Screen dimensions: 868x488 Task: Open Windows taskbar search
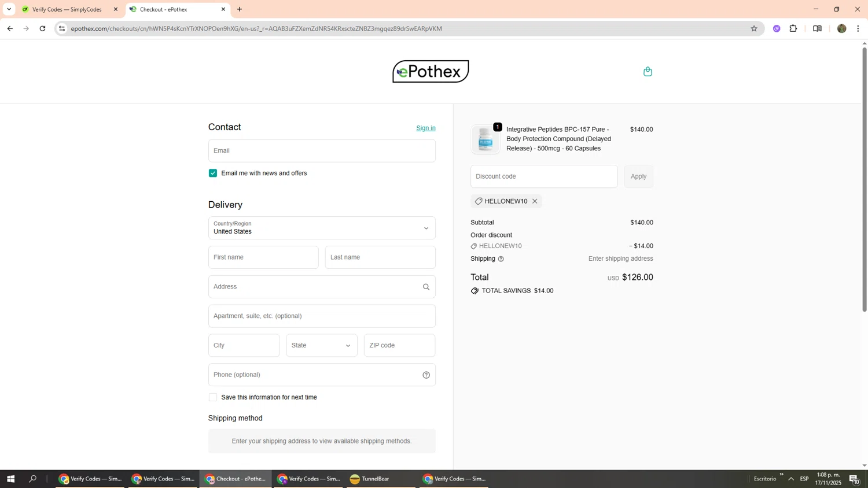[x=33, y=479]
